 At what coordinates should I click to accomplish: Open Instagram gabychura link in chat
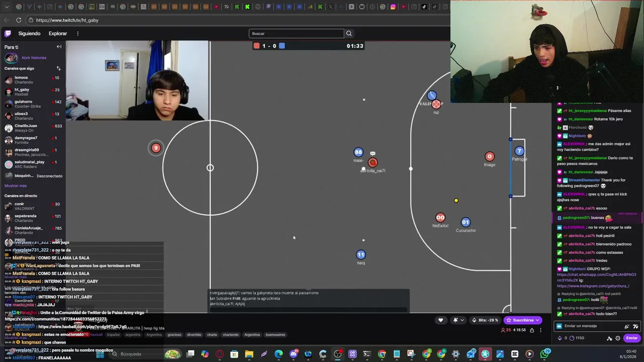click(x=593, y=286)
